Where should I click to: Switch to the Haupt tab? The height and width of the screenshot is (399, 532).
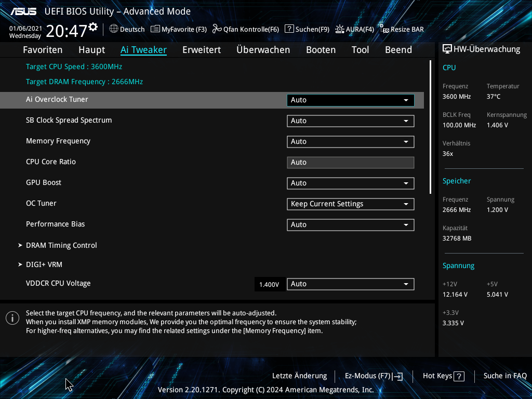pos(91,50)
